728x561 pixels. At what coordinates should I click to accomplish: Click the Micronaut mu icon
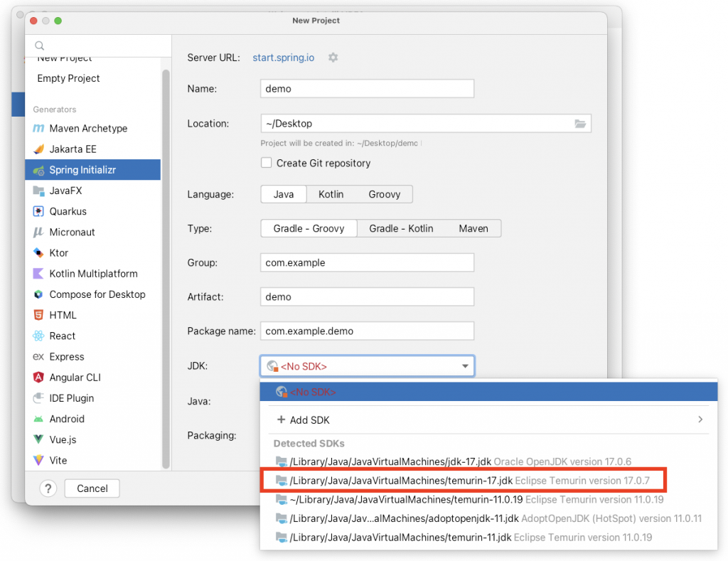coord(38,233)
